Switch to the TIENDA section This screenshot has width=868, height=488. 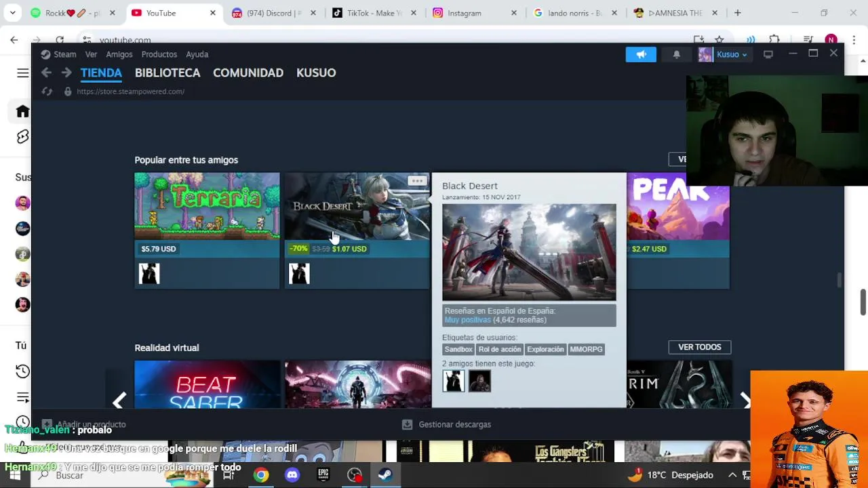pyautogui.click(x=101, y=73)
